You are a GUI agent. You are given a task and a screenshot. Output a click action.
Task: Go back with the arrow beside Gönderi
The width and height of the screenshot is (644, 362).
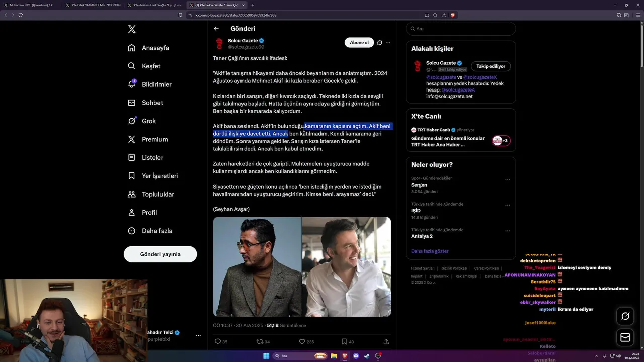click(216, 29)
